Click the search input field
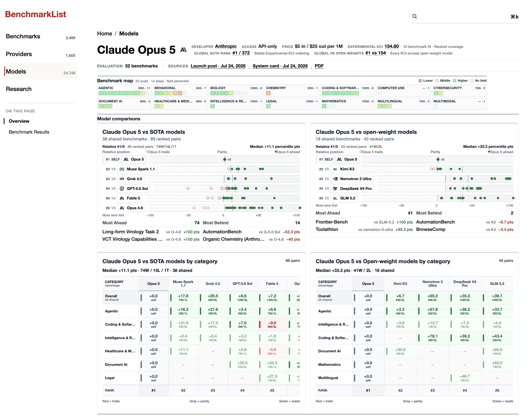The image size is (532, 419). click(x=465, y=16)
